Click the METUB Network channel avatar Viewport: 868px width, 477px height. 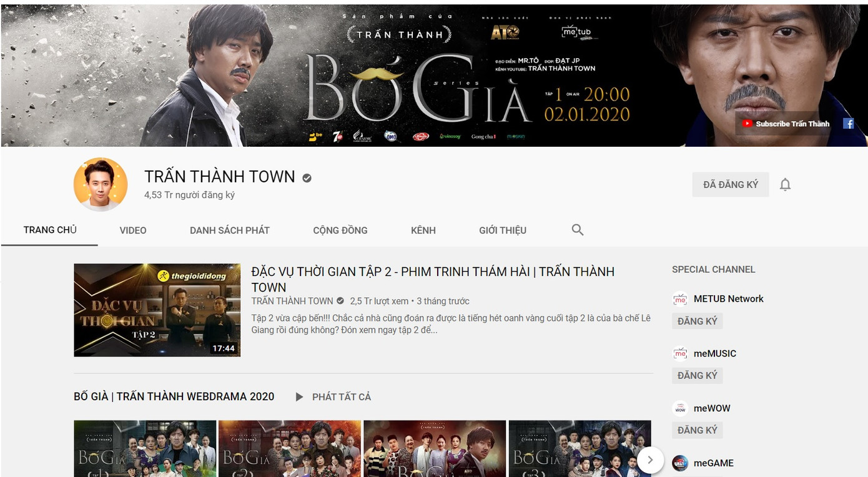(679, 299)
